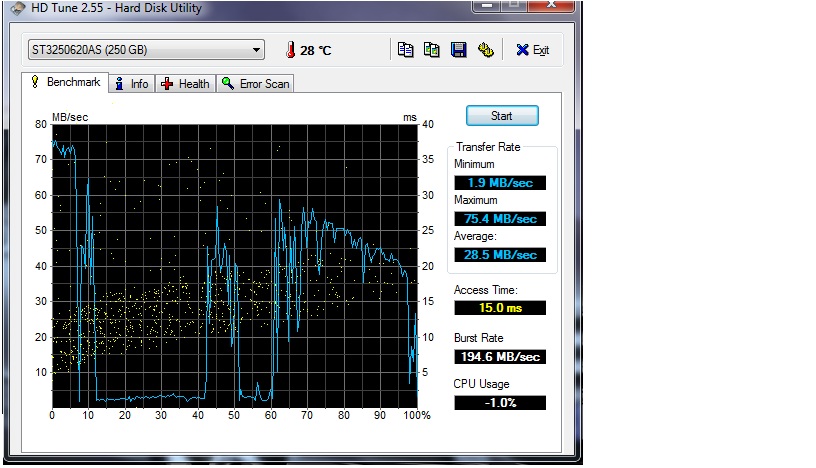816x468 pixels.
Task: Select the 15.0 ms access time
Action: click(500, 308)
